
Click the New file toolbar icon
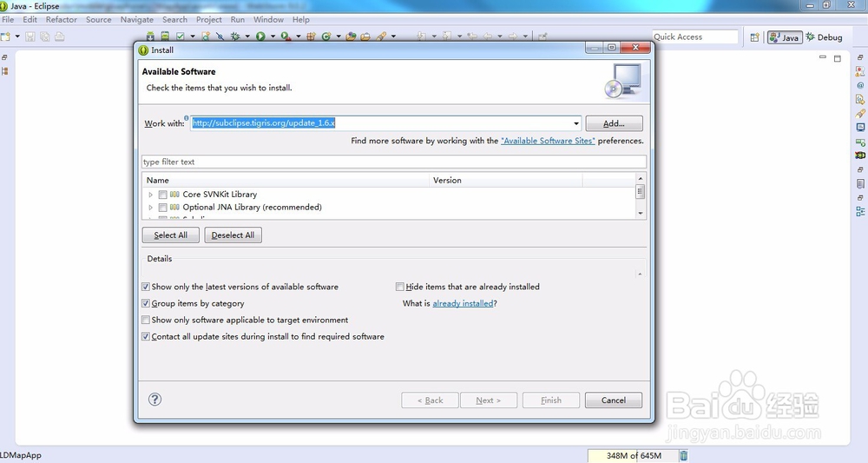(x=5, y=36)
